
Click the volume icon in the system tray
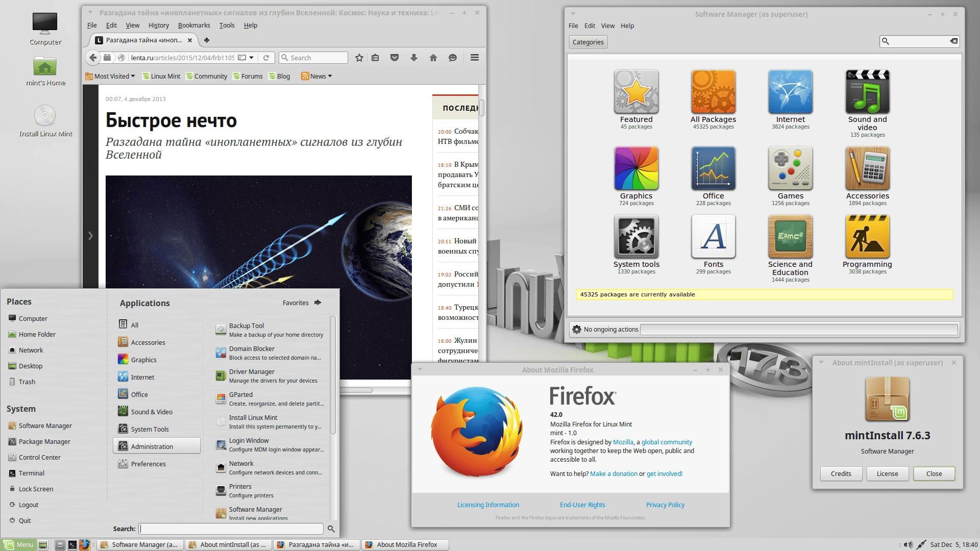[908, 544]
